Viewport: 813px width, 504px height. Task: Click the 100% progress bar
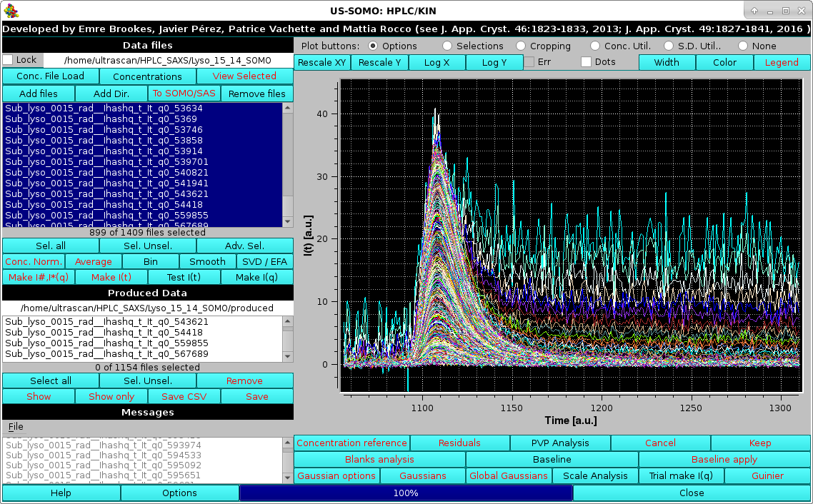406,493
